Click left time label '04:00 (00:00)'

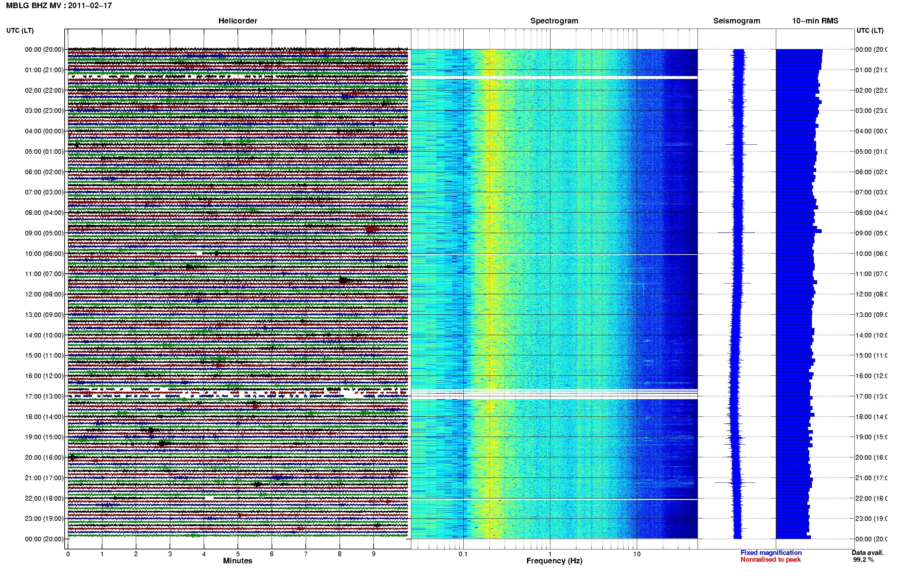(x=44, y=131)
